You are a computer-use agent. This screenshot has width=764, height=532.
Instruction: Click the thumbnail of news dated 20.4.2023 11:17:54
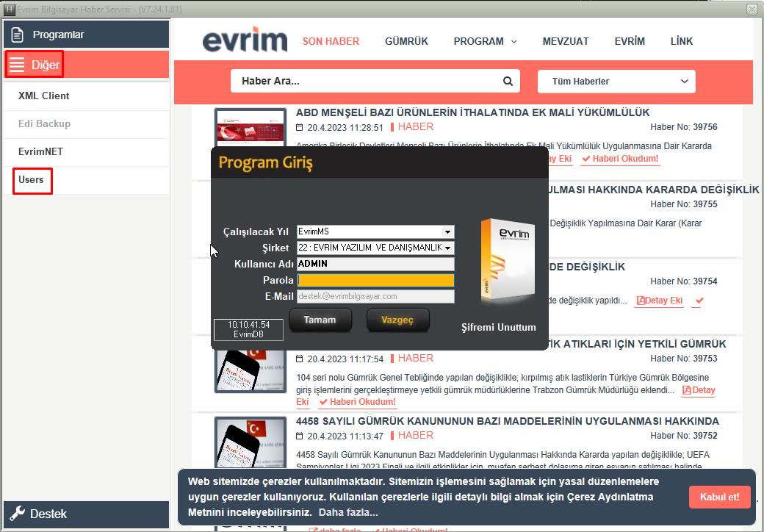(x=251, y=371)
